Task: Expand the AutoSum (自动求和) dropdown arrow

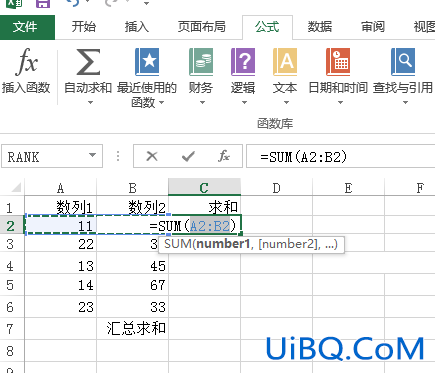Action: [x=90, y=103]
